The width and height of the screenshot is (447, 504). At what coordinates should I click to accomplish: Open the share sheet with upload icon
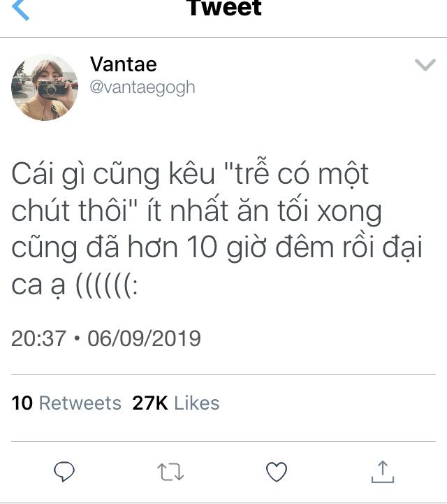point(383,472)
